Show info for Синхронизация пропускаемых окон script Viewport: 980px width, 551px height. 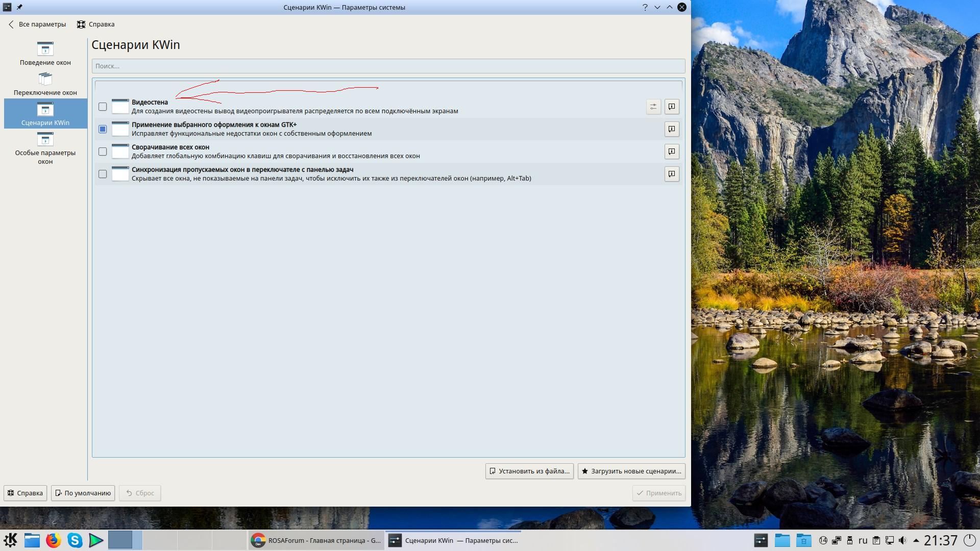[672, 174]
